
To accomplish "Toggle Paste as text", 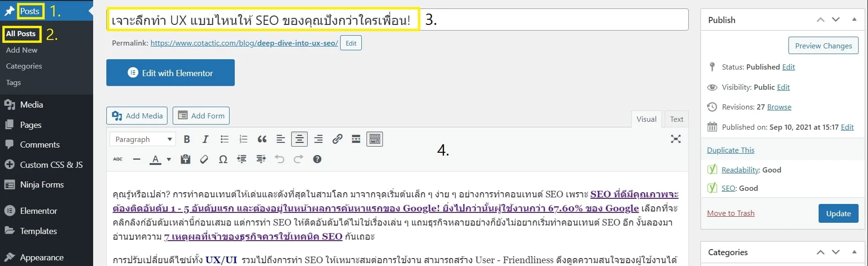I will point(185,159).
